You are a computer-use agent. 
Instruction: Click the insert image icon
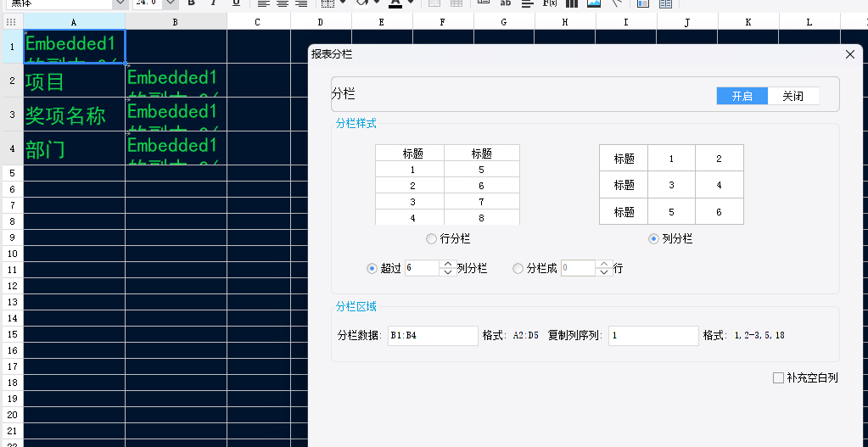594,3
